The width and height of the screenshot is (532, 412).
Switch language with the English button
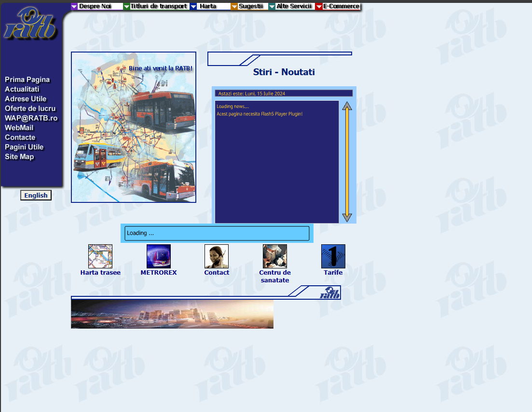click(x=36, y=195)
